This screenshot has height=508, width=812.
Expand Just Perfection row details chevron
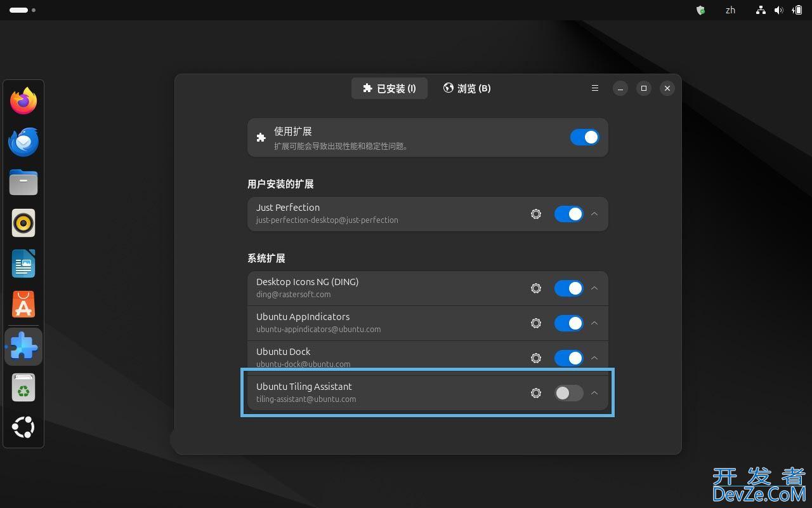click(x=594, y=214)
